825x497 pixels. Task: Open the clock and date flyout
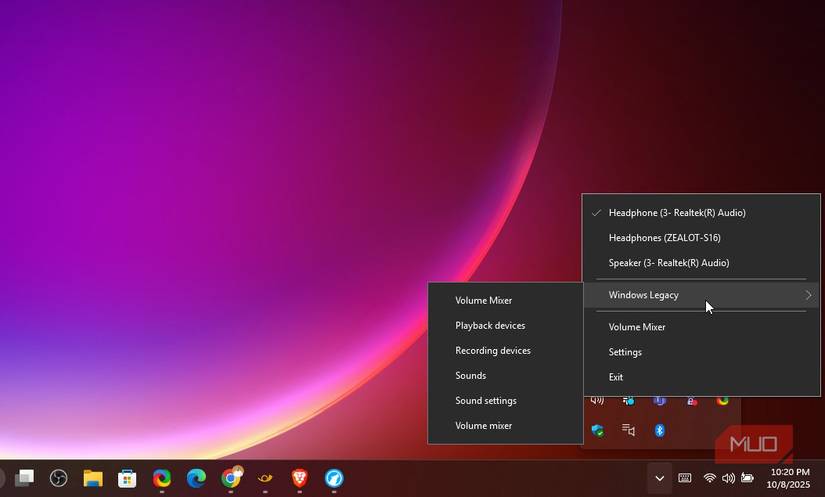pyautogui.click(x=790, y=478)
